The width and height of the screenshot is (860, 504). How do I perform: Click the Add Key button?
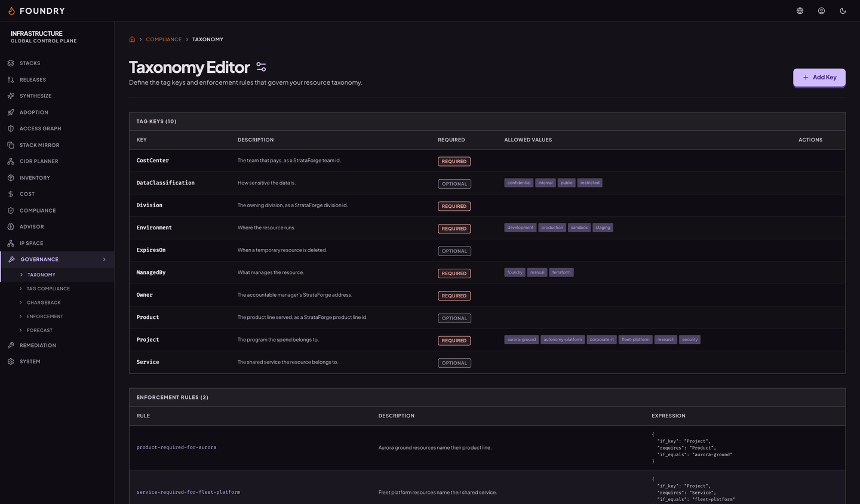(x=819, y=78)
